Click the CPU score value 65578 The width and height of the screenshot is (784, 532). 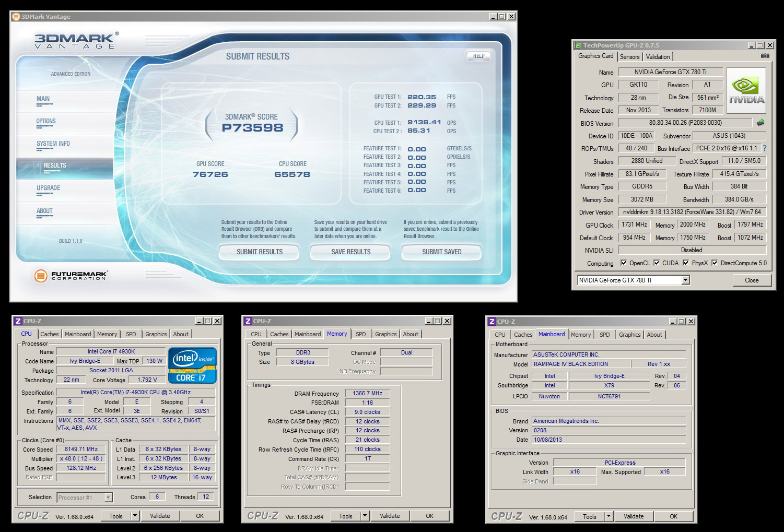pyautogui.click(x=292, y=174)
